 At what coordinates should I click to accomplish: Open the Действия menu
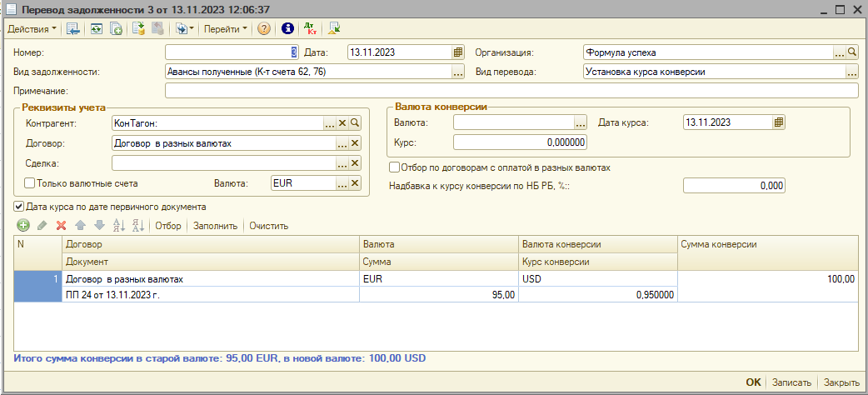[32, 28]
